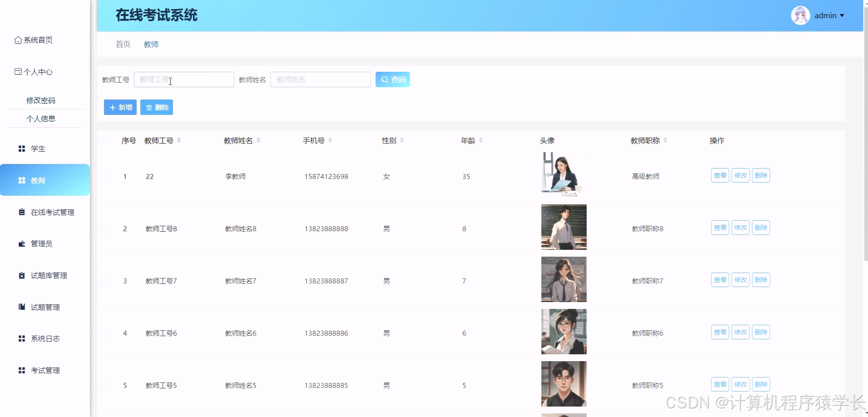
Task: Open 个人中心 via its sidebar icon
Action: [18, 72]
